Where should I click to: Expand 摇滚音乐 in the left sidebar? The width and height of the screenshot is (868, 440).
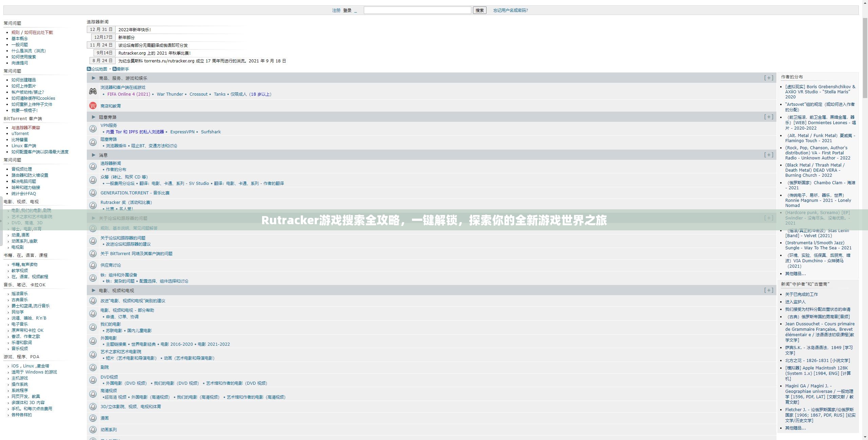[19, 294]
